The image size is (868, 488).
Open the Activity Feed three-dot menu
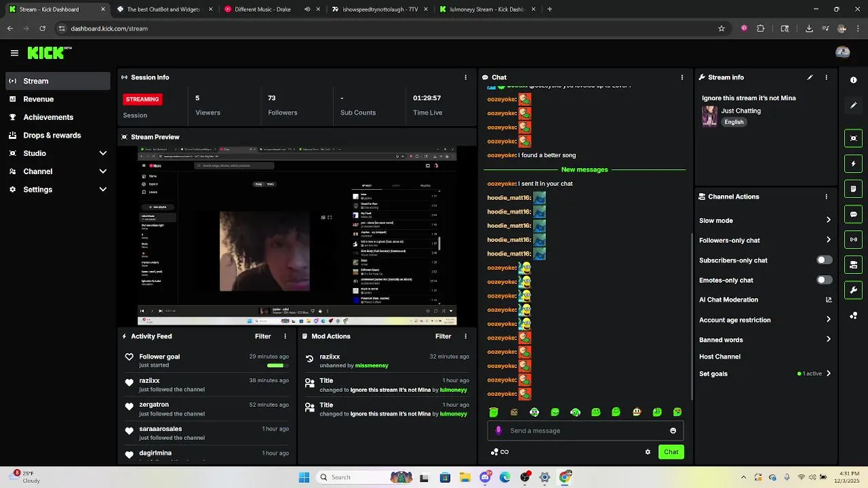click(x=285, y=336)
